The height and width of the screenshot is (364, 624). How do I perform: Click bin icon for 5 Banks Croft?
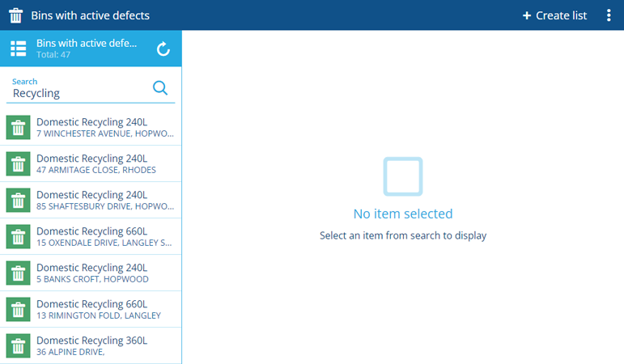[x=19, y=273]
